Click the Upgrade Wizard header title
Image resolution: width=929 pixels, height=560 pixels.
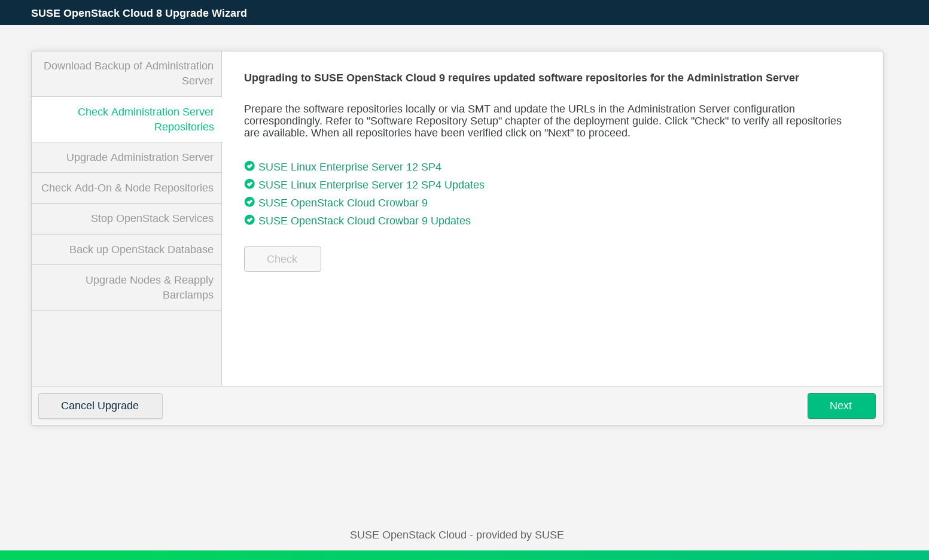(139, 13)
